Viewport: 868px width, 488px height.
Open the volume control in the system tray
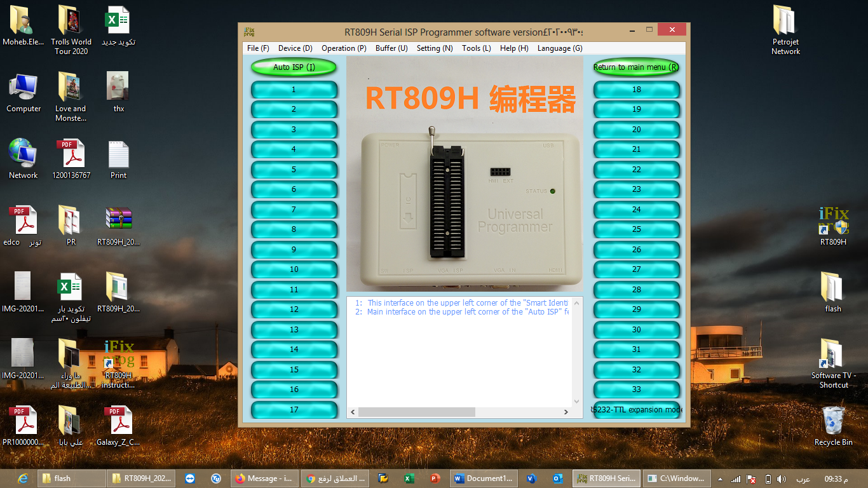(781, 478)
